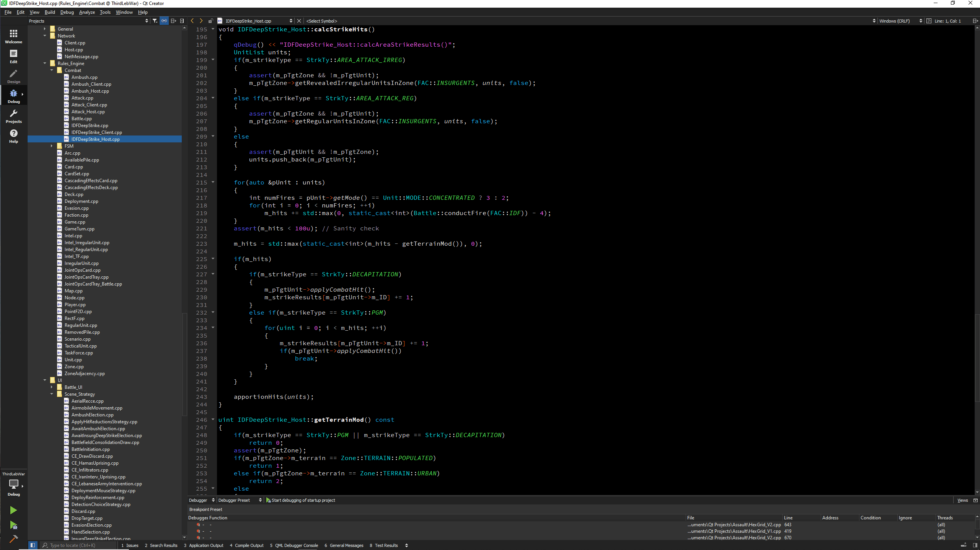Viewport: 980px width, 550px height.
Task: Run the project with green play button
Action: click(13, 510)
